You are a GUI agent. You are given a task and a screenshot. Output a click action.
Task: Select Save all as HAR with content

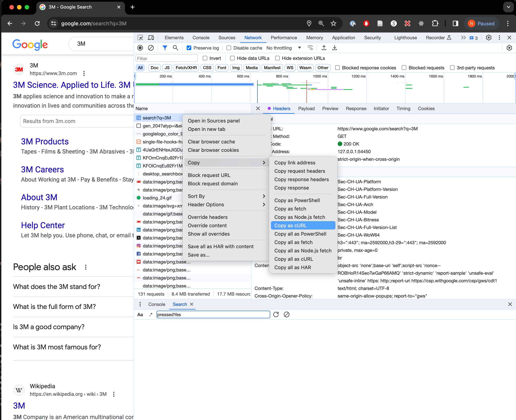(x=226, y=246)
